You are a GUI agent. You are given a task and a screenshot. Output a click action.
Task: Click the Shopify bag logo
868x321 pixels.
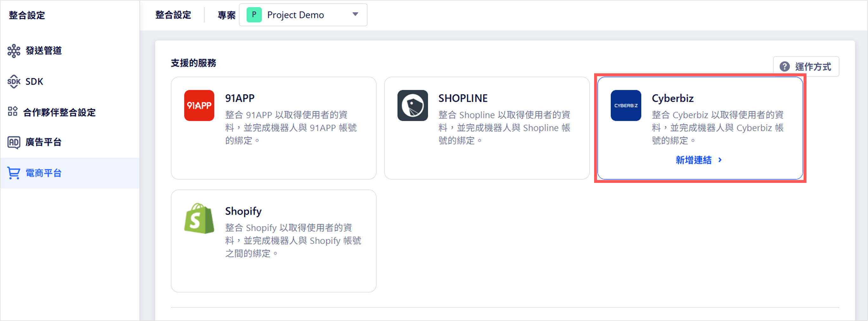199,218
